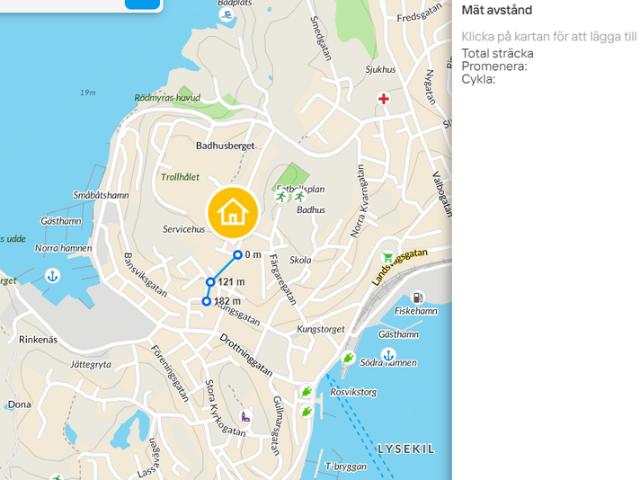
Task: Click the Mät avstånd heading
Action: point(497,10)
